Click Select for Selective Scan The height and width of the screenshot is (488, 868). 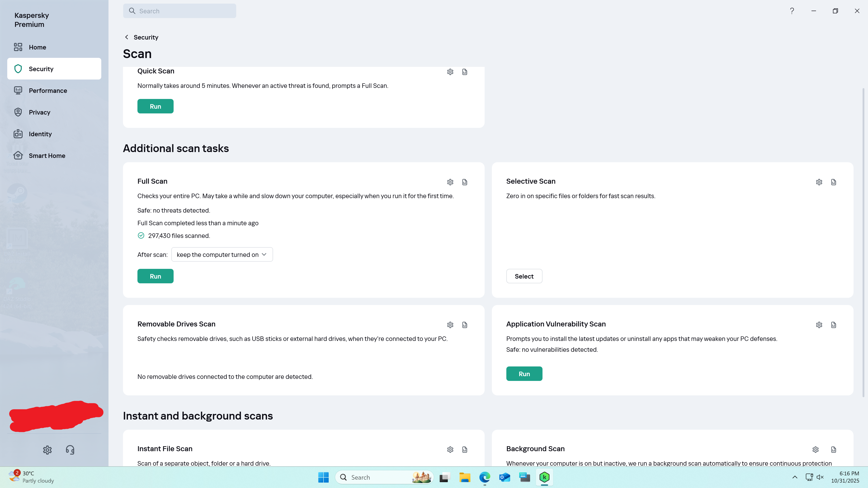(x=524, y=276)
